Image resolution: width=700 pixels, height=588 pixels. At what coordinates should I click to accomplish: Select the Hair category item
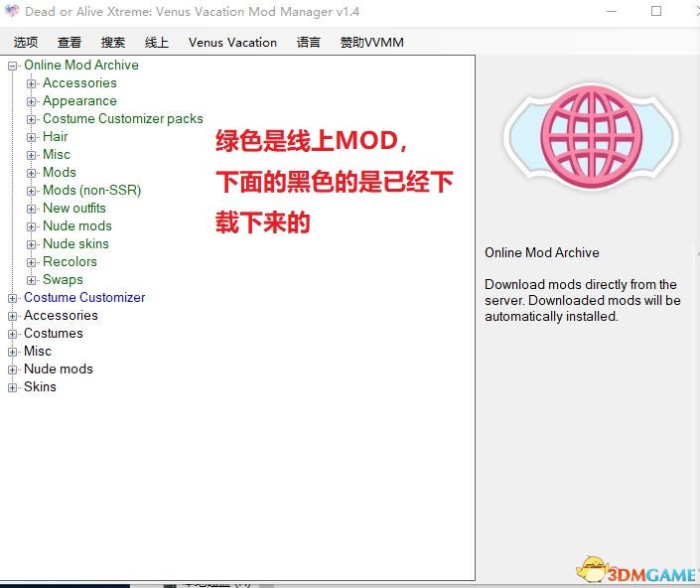56,137
